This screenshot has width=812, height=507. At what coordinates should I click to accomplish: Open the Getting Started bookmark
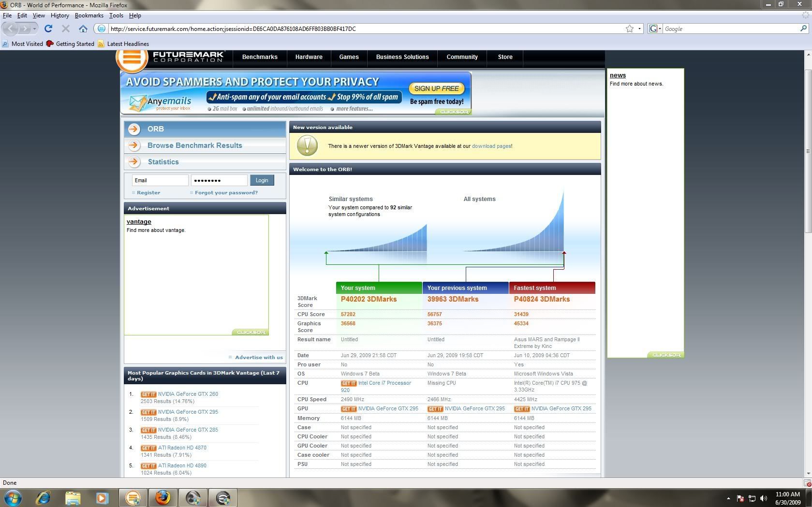[x=70, y=43]
